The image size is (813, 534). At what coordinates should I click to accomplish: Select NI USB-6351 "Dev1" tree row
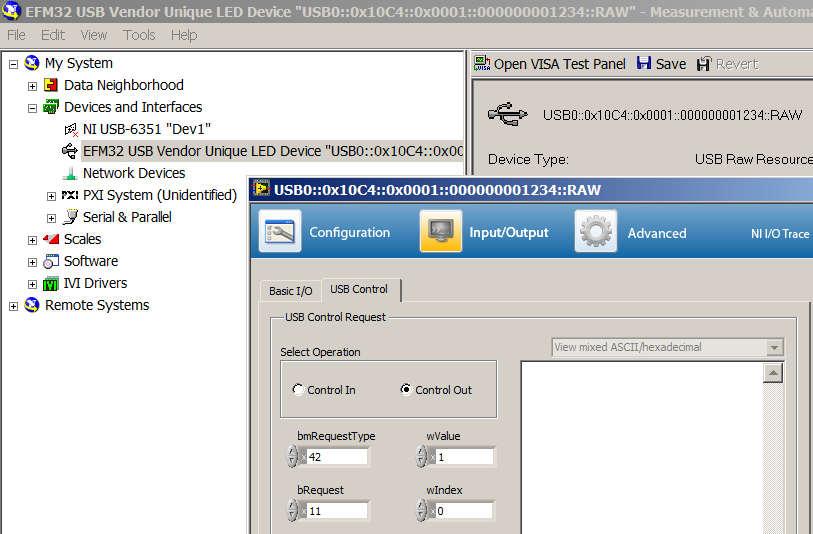click(147, 129)
